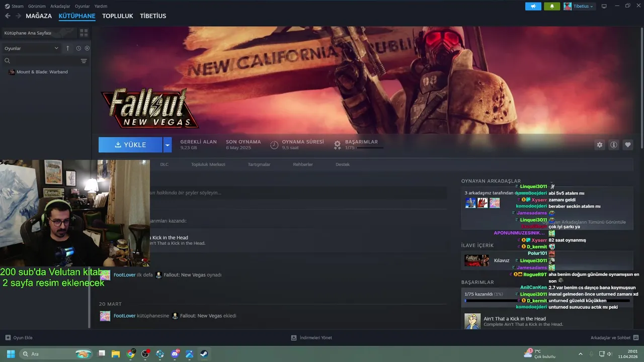Open the Kılavuz manual thumbnail
Image resolution: width=644 pixels, height=362 pixels.
[476, 260]
